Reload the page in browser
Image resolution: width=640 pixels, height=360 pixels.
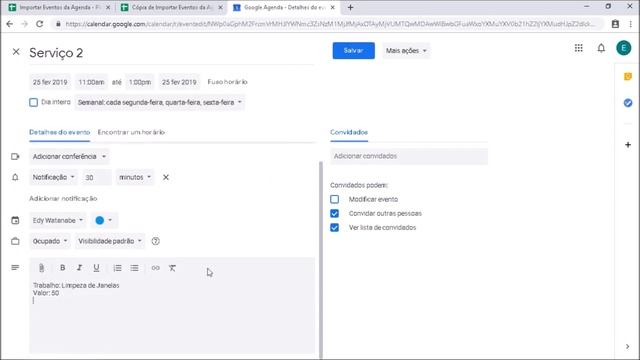[x=40, y=24]
